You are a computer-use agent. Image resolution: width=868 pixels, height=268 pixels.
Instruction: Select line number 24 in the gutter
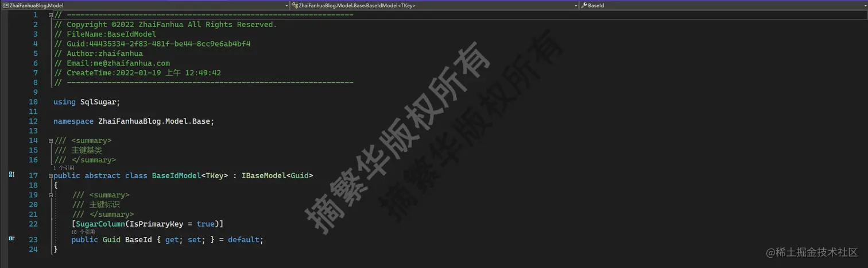pos(33,249)
